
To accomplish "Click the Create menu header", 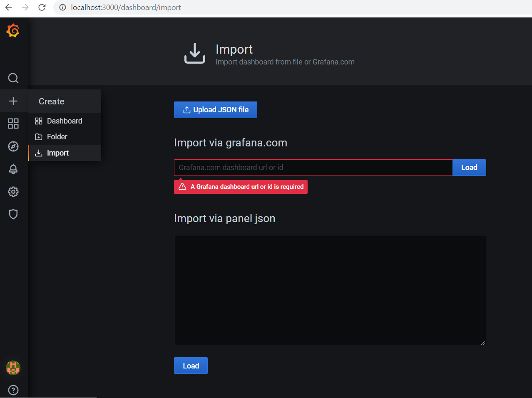I will (x=65, y=101).
